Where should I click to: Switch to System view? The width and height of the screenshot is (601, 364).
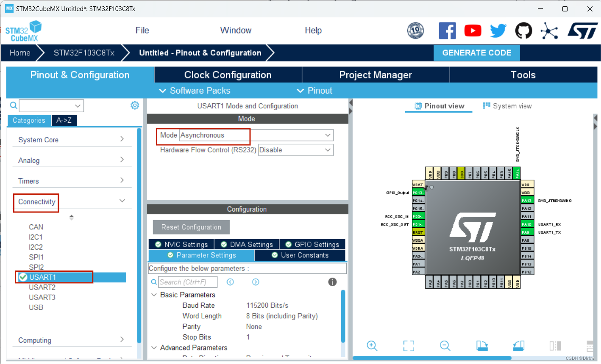[x=507, y=106]
